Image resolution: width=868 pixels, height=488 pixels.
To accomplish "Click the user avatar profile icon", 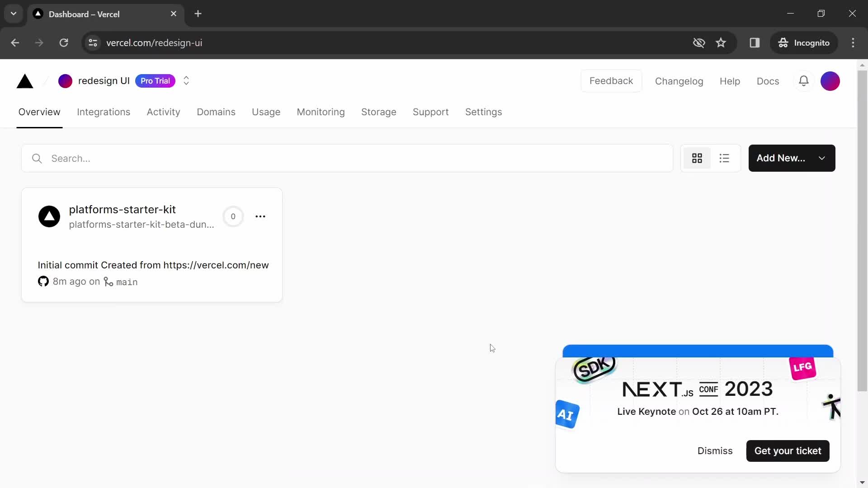I will (830, 80).
